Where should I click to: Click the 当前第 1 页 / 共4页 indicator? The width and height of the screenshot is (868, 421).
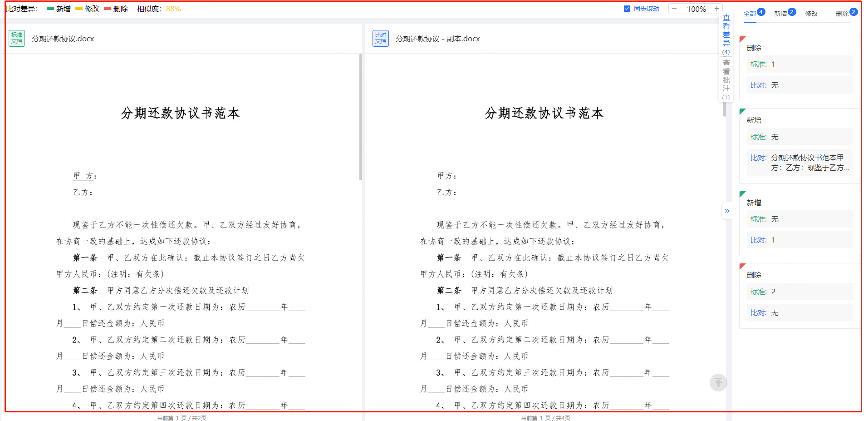point(545,417)
